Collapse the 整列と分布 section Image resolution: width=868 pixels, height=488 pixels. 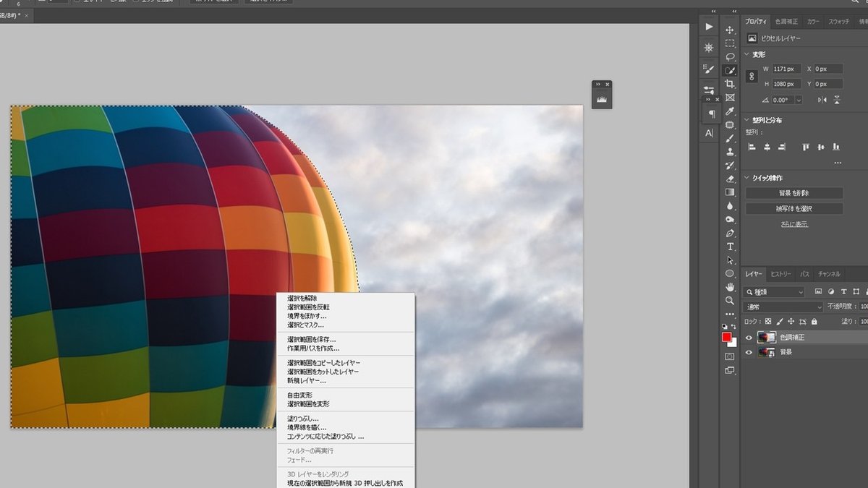click(x=747, y=120)
